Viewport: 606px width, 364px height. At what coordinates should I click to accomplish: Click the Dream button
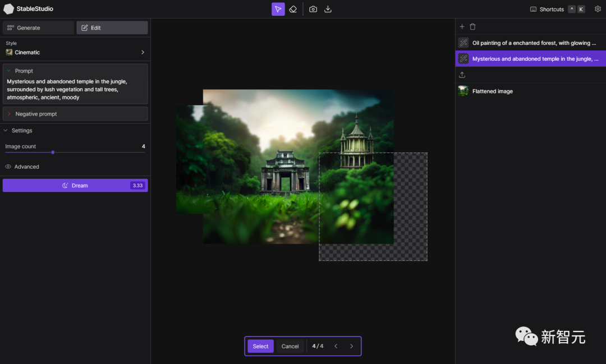[x=75, y=186]
